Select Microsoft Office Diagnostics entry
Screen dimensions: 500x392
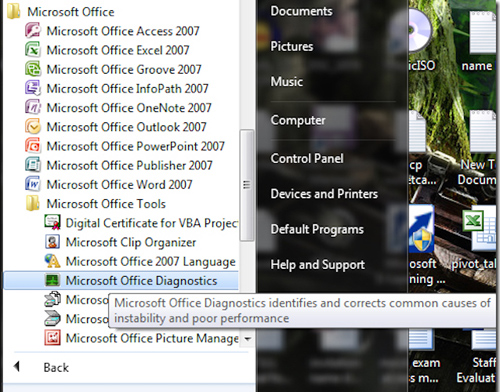[121, 280]
